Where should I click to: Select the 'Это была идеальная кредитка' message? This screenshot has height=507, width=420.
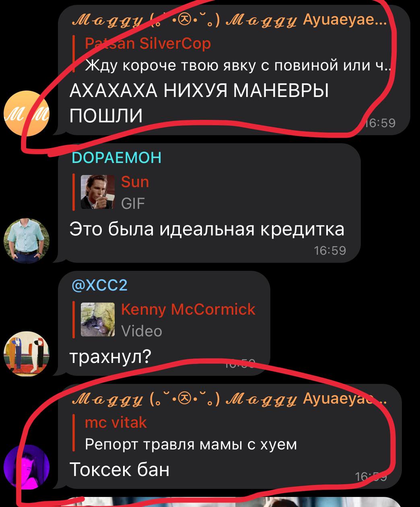(x=207, y=229)
